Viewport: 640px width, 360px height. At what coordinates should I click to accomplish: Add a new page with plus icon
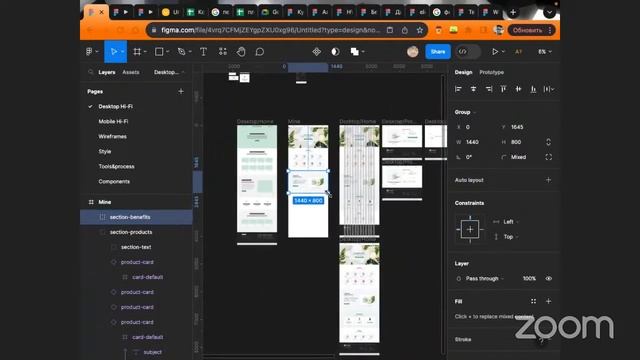pyautogui.click(x=181, y=91)
